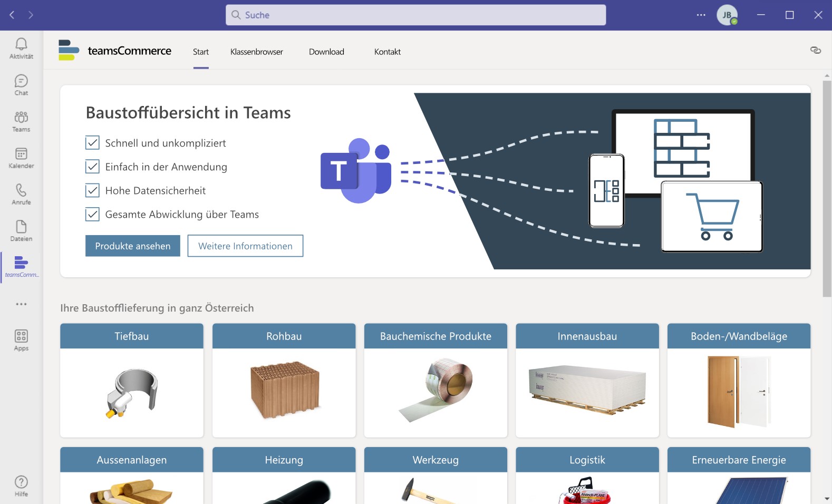Click the vertical scrollbar thumb
Screen dimensions: 832x504
(x=827, y=189)
